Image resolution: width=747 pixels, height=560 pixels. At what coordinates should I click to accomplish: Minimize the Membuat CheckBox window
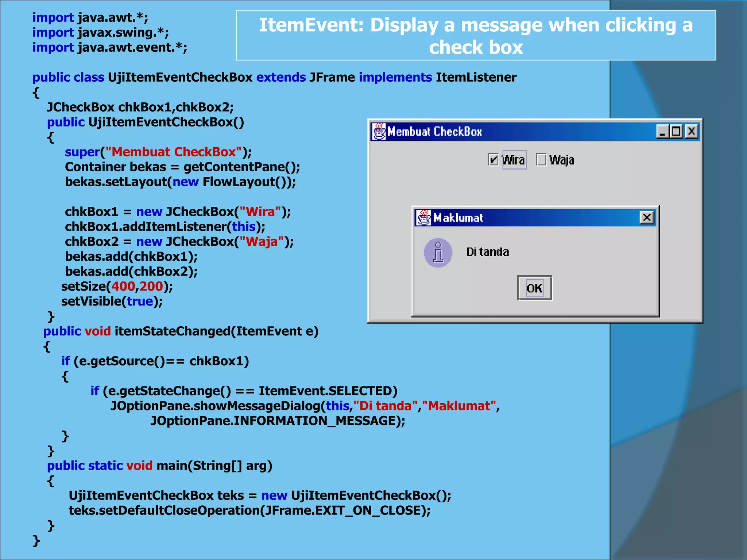coord(662,131)
